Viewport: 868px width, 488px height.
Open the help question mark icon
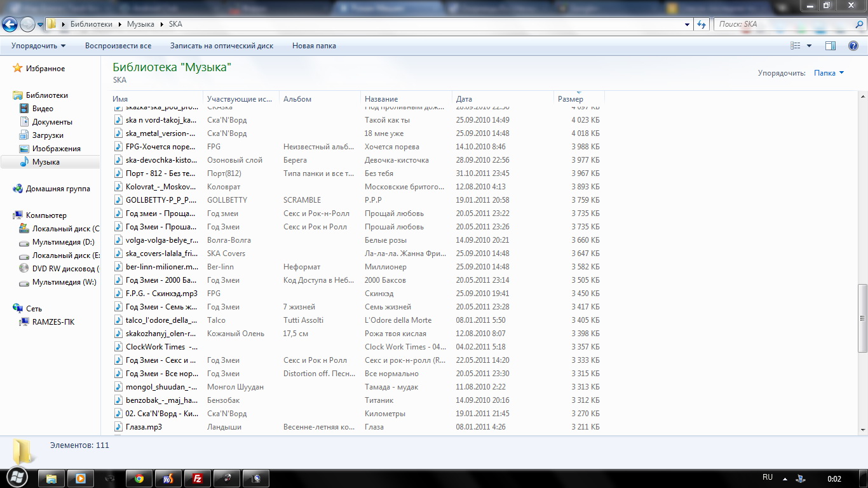853,46
